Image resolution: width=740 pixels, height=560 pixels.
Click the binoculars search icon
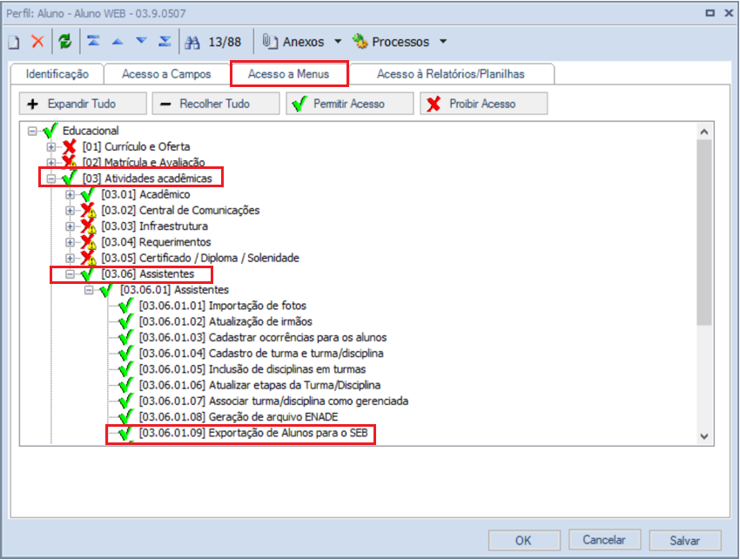(x=192, y=42)
